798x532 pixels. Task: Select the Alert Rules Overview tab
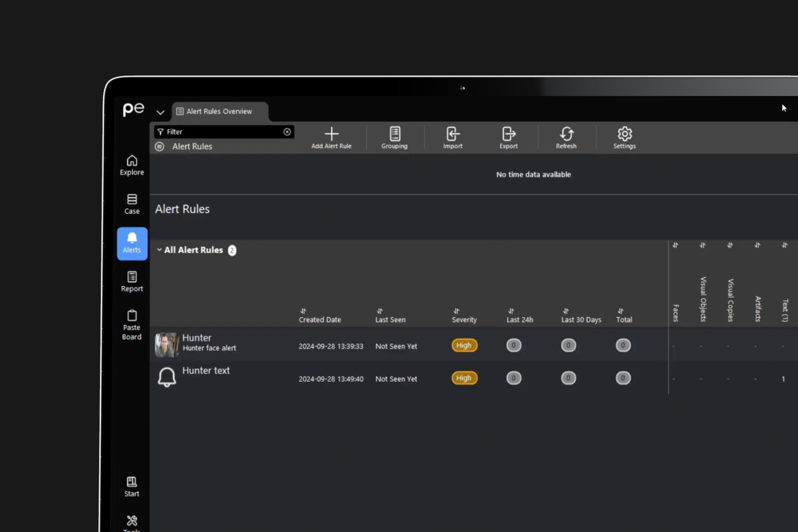pos(219,111)
